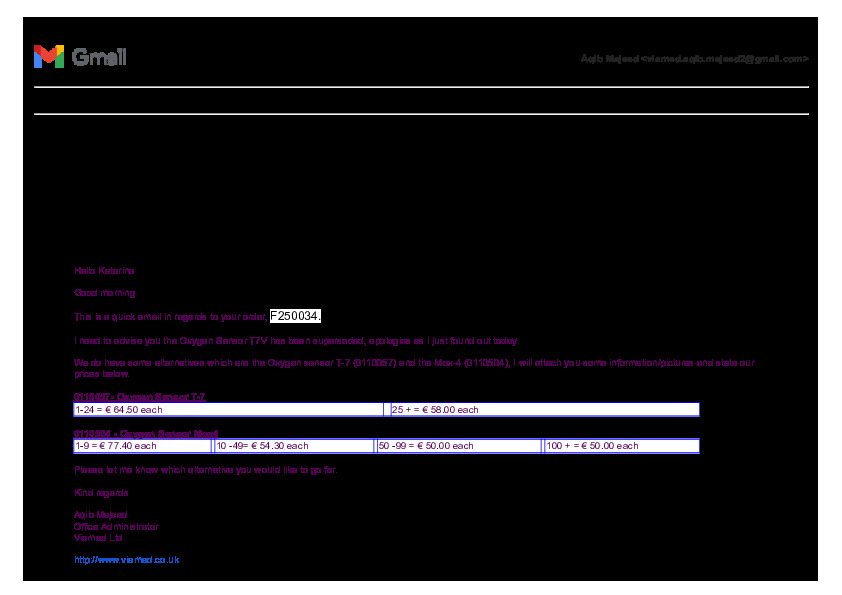The height and width of the screenshot is (595, 842).
Task: Select the 1-9 = € 77.40 each cell
Action: pos(142,446)
